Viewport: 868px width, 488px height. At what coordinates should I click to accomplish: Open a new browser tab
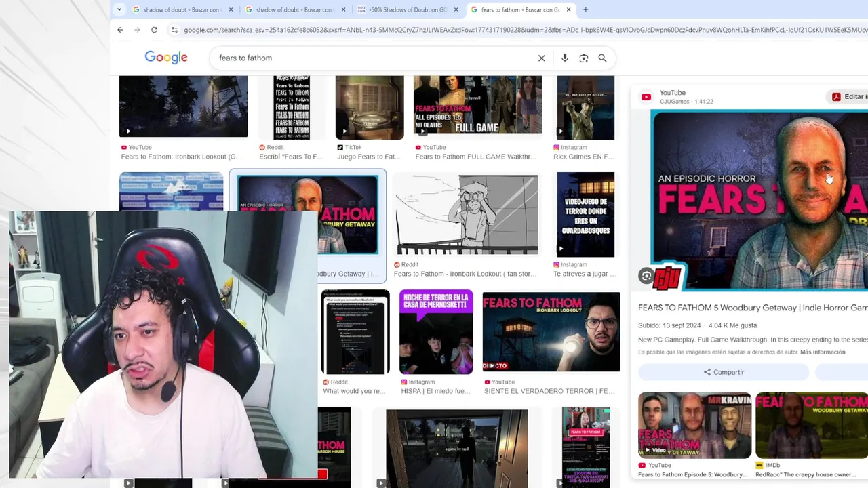(586, 9)
